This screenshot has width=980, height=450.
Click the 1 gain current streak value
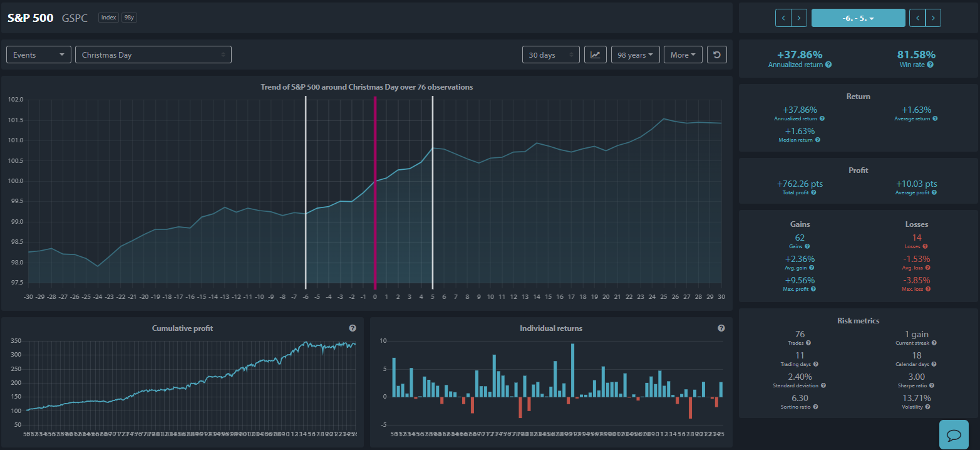point(917,334)
